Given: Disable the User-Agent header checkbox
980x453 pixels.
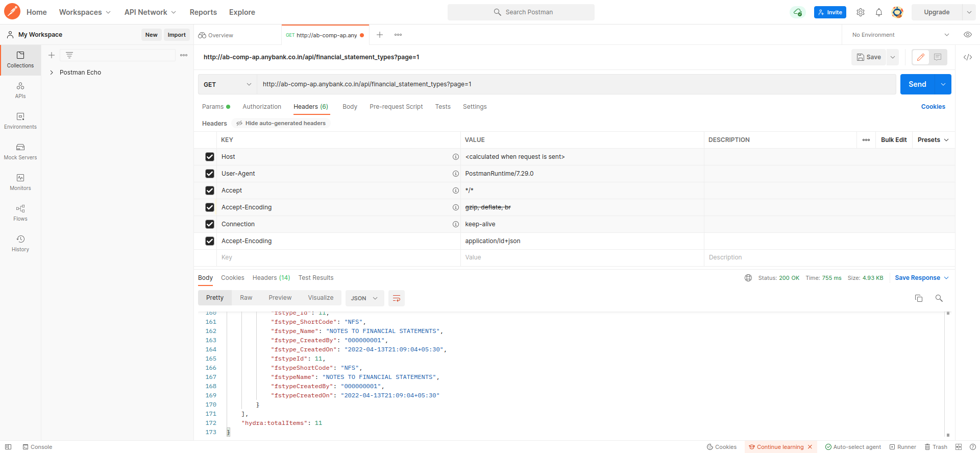Looking at the screenshot, I should [x=210, y=174].
